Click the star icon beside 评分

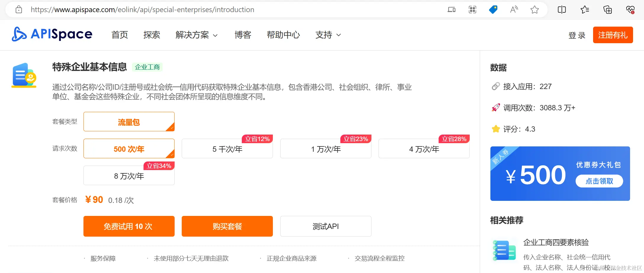(x=496, y=129)
